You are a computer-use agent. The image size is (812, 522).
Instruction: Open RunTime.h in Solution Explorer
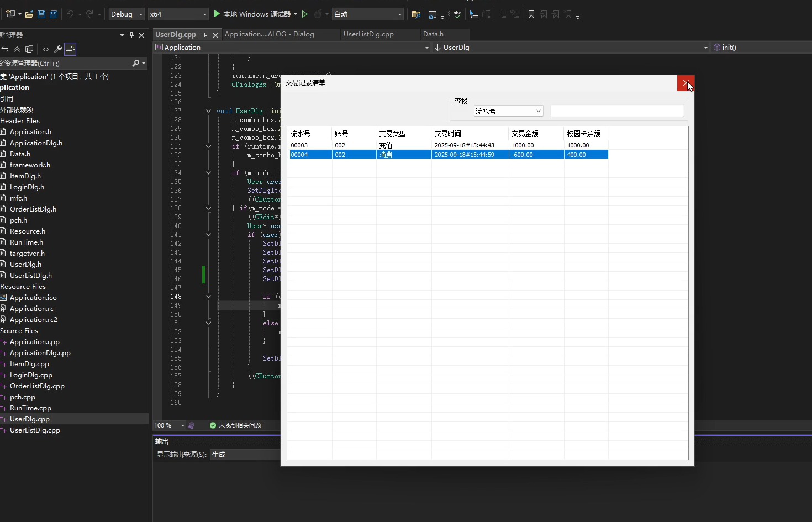pyautogui.click(x=26, y=242)
